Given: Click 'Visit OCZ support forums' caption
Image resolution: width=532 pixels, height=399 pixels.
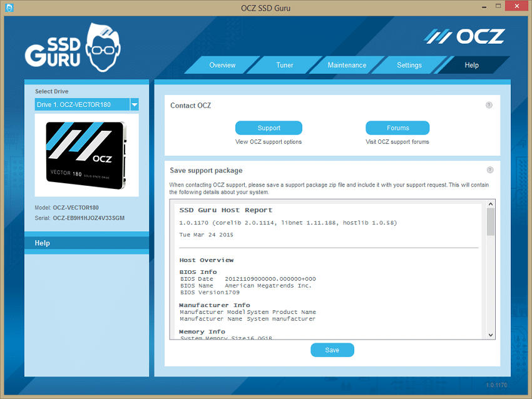Looking at the screenshot, I should click(x=397, y=142).
